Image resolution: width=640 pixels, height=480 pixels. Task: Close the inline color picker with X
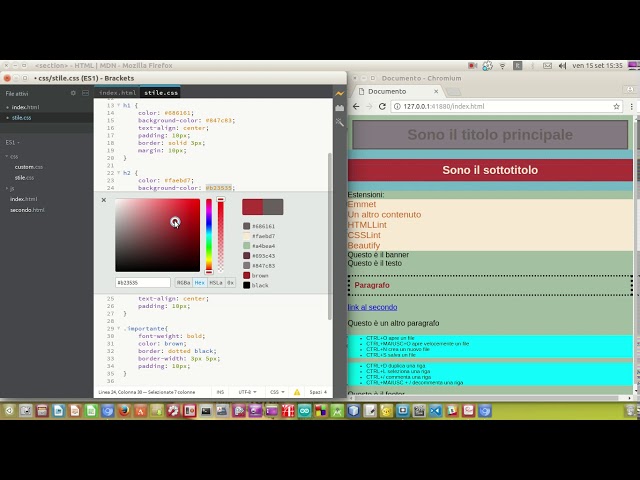pyautogui.click(x=104, y=200)
